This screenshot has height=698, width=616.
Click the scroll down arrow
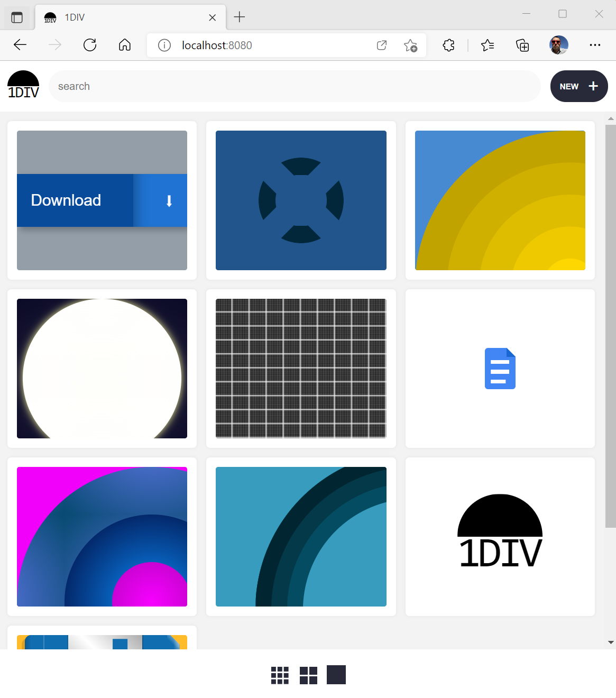click(611, 642)
